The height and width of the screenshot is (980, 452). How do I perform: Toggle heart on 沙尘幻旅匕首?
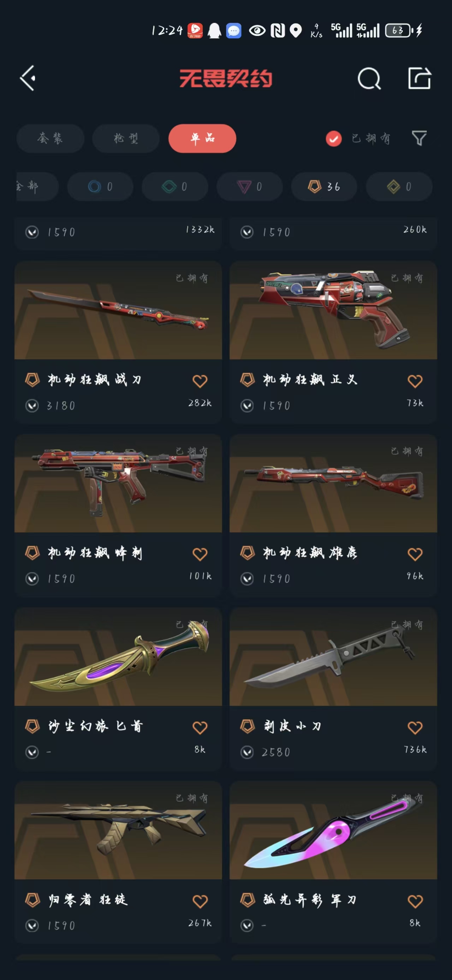[x=200, y=728]
